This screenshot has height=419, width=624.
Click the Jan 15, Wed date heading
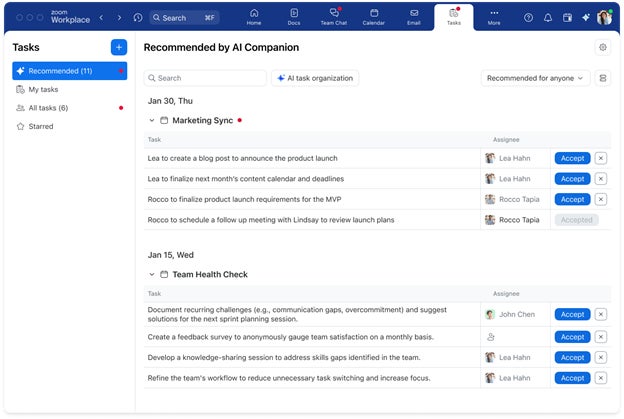point(170,255)
